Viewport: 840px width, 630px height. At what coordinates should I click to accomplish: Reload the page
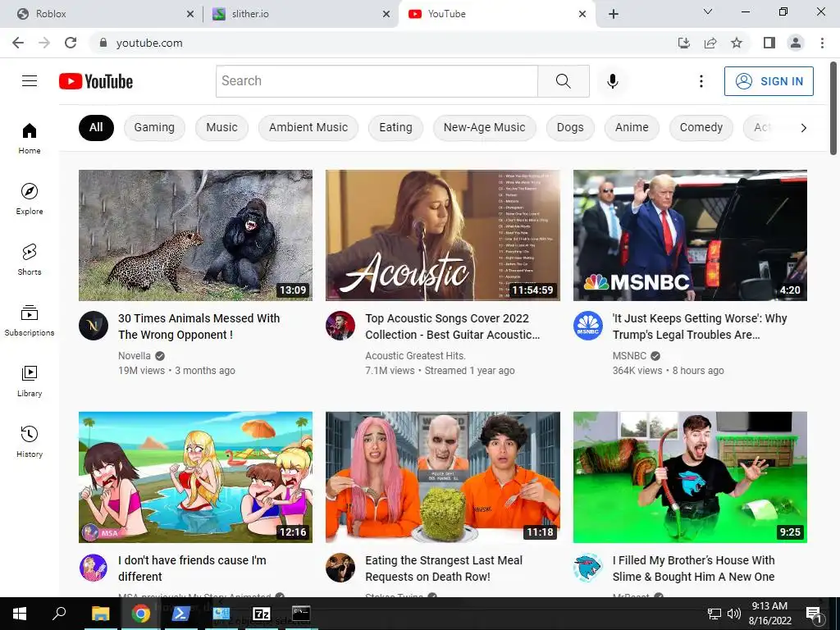click(x=71, y=43)
